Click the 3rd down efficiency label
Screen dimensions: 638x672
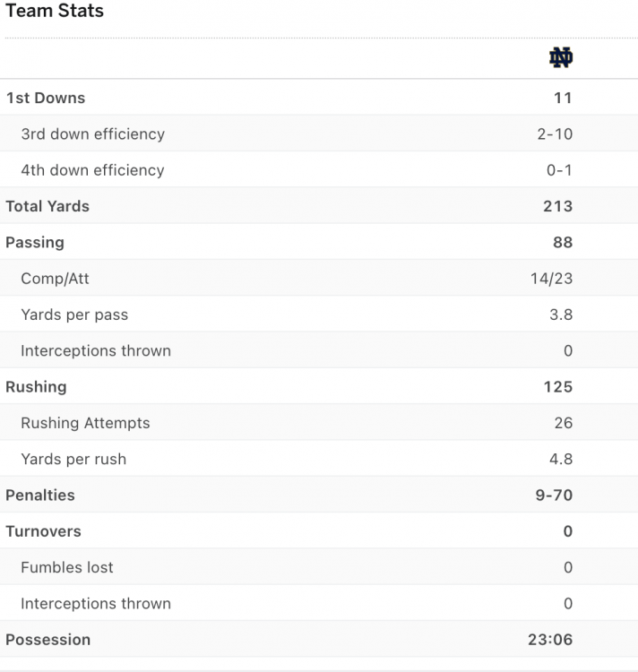92,134
